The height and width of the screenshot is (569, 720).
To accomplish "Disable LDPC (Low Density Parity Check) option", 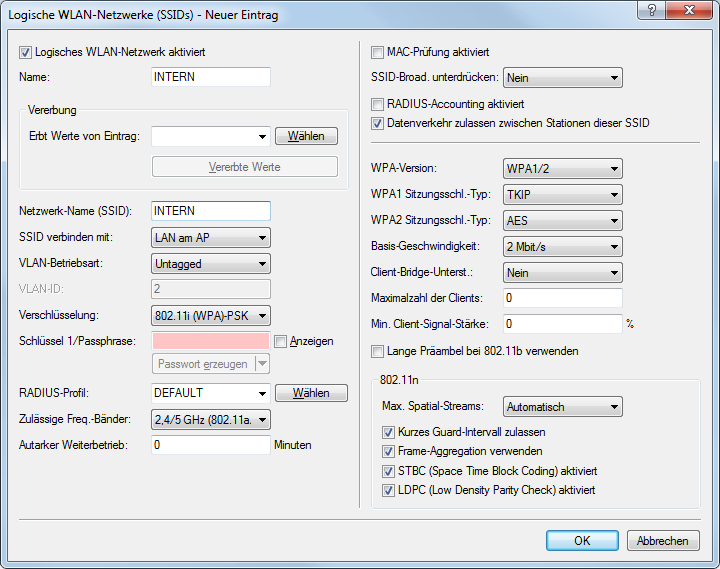I will 389,490.
